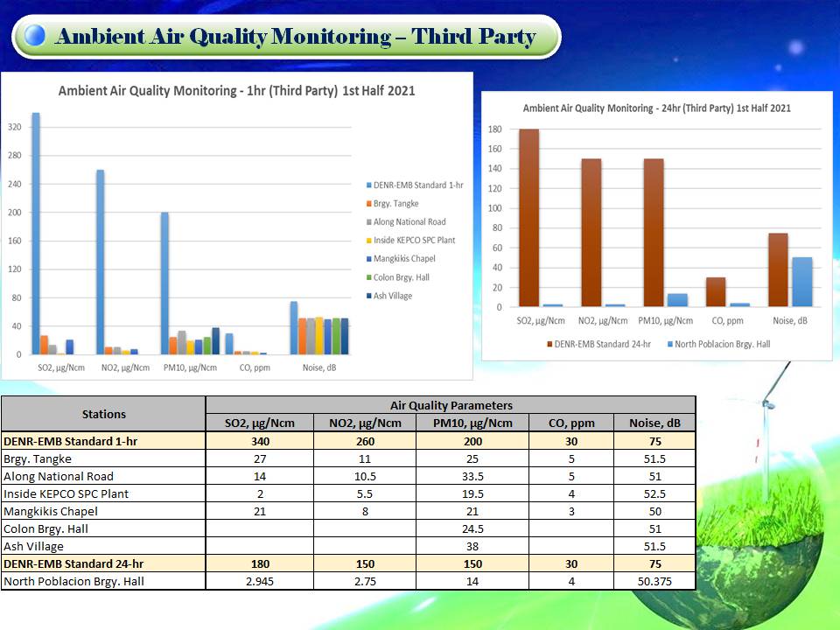The height and width of the screenshot is (630, 840).
Task: Click the NO2 value 8 for Mangkikis Chapel
Action: click(366, 512)
